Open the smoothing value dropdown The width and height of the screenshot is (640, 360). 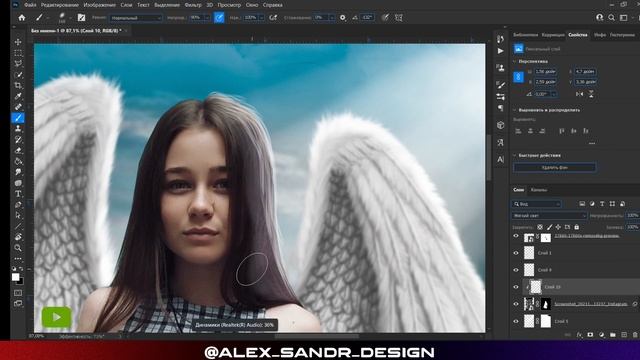click(x=332, y=18)
